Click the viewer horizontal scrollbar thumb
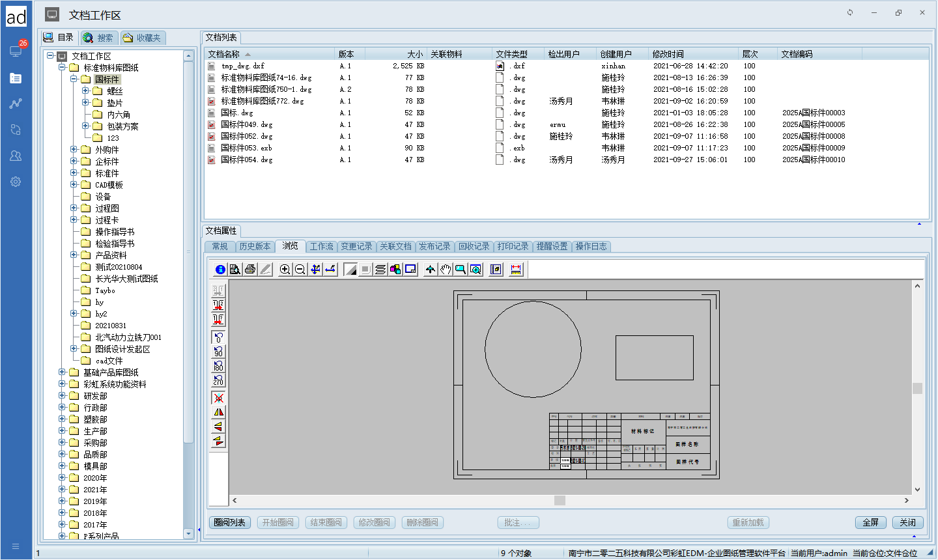 pos(560,500)
